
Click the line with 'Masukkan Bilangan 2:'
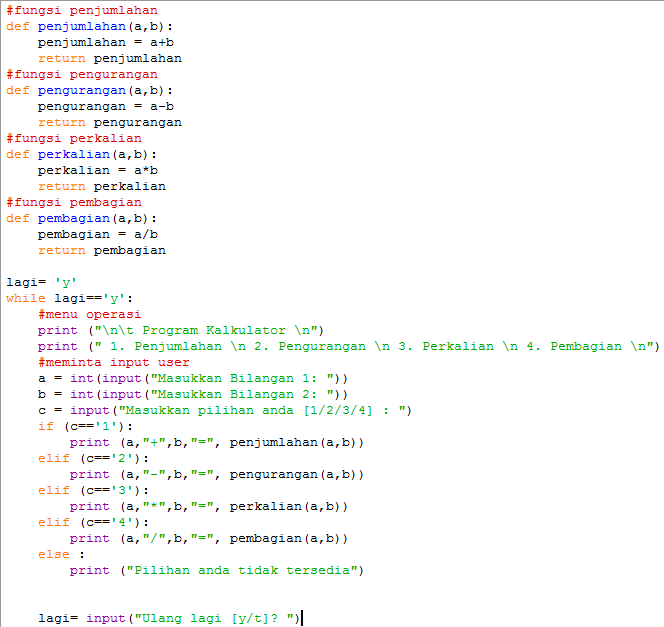(193, 395)
